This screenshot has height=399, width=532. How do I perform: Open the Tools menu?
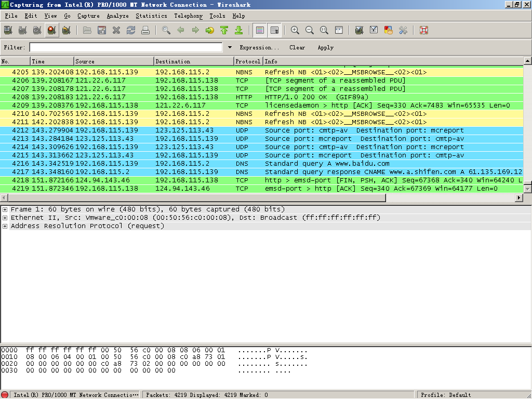(217, 16)
